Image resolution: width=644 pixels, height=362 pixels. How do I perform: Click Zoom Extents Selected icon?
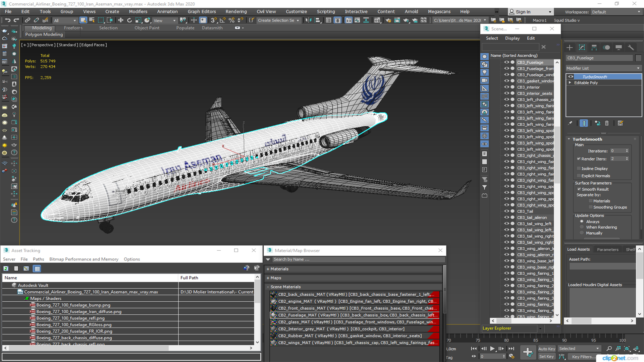pyautogui.click(x=627, y=349)
